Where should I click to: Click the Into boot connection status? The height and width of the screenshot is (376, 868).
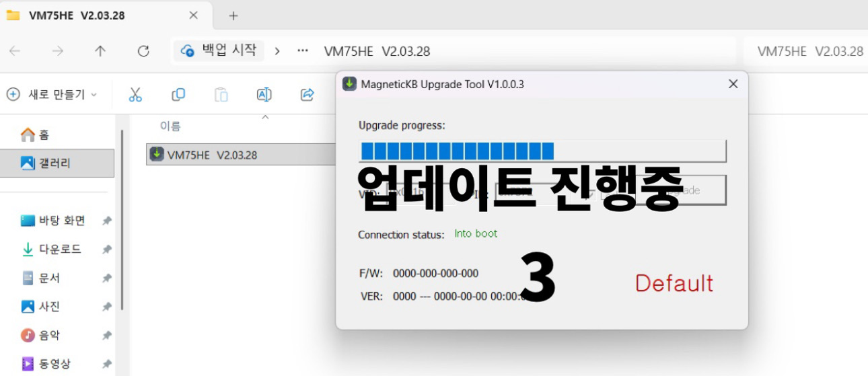coord(476,234)
